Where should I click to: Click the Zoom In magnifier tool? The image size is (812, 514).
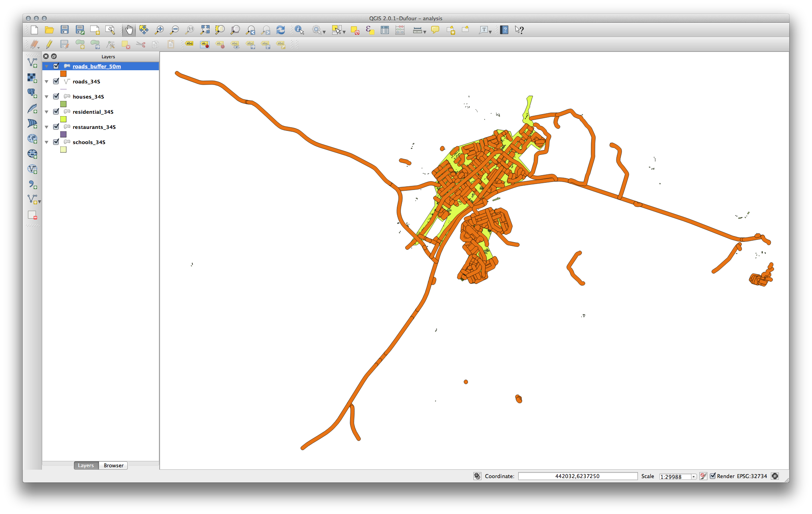point(159,30)
